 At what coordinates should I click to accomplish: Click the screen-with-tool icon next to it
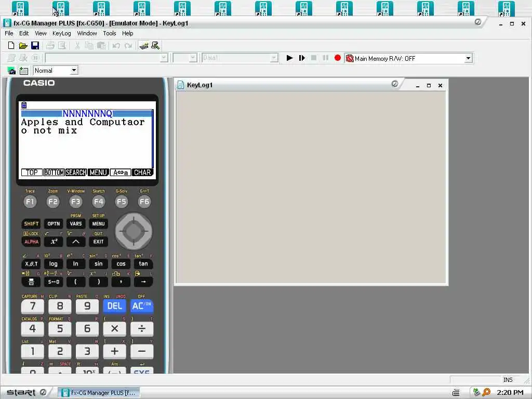coord(155,46)
